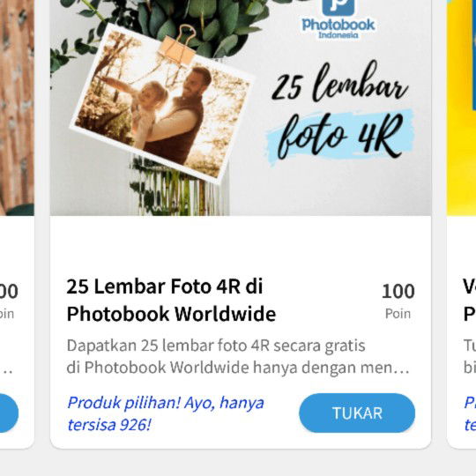The image size is (476, 476).
Task: Tap the blue TUKAR button
Action: click(357, 413)
